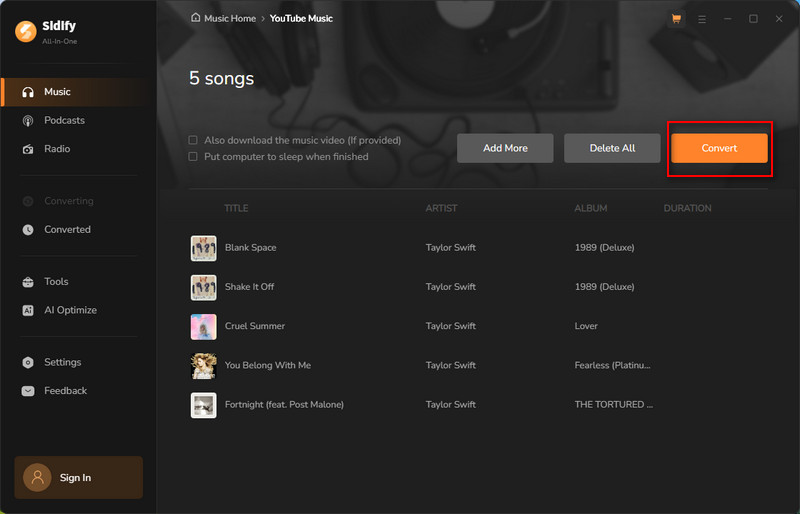This screenshot has width=800, height=514.
Task: Click the TITLE column header
Action: click(236, 208)
